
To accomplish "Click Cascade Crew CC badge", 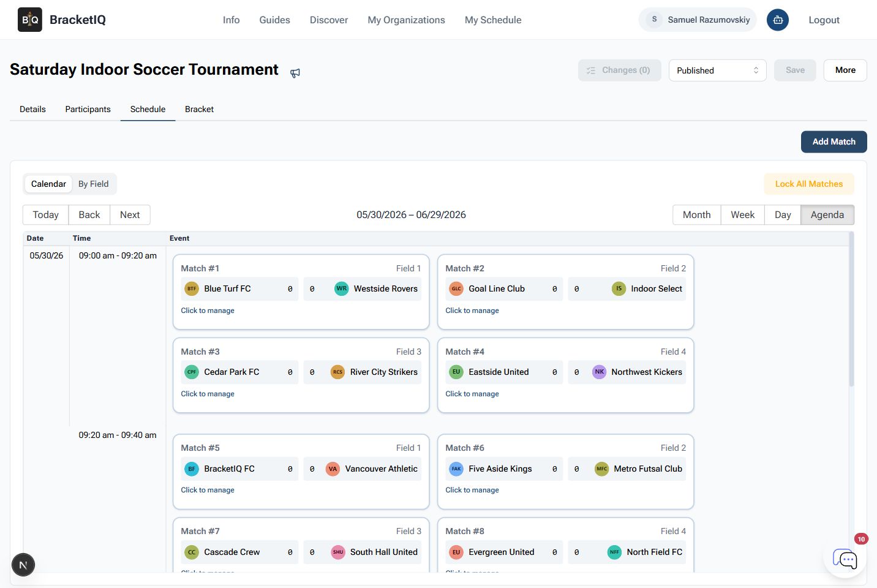I will pyautogui.click(x=192, y=552).
